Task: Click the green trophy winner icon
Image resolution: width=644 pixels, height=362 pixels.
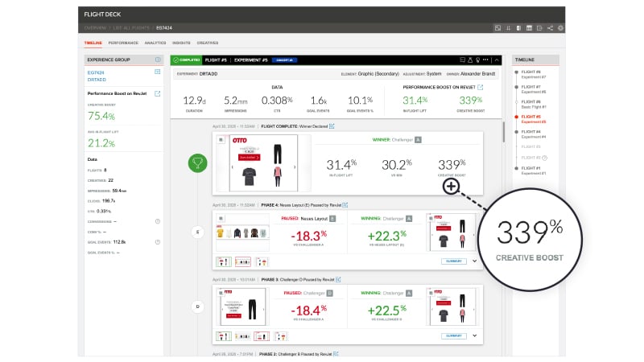Action: point(198,163)
